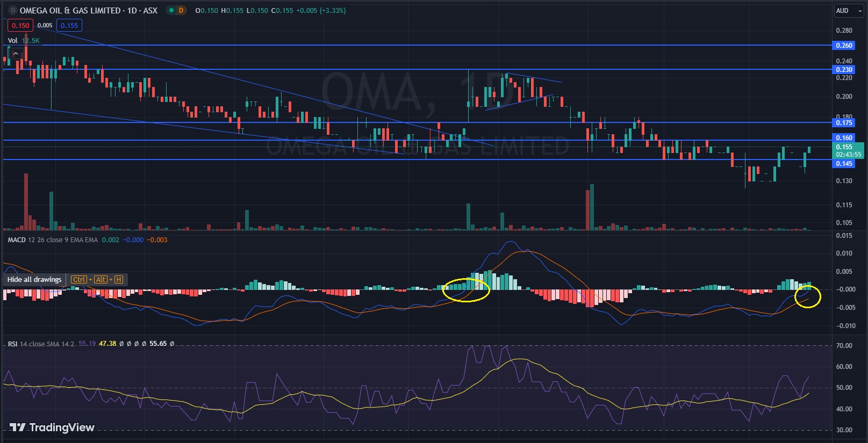The height and width of the screenshot is (443, 868).
Task: Click the RSI 70.00 axis level
Action: coord(844,346)
